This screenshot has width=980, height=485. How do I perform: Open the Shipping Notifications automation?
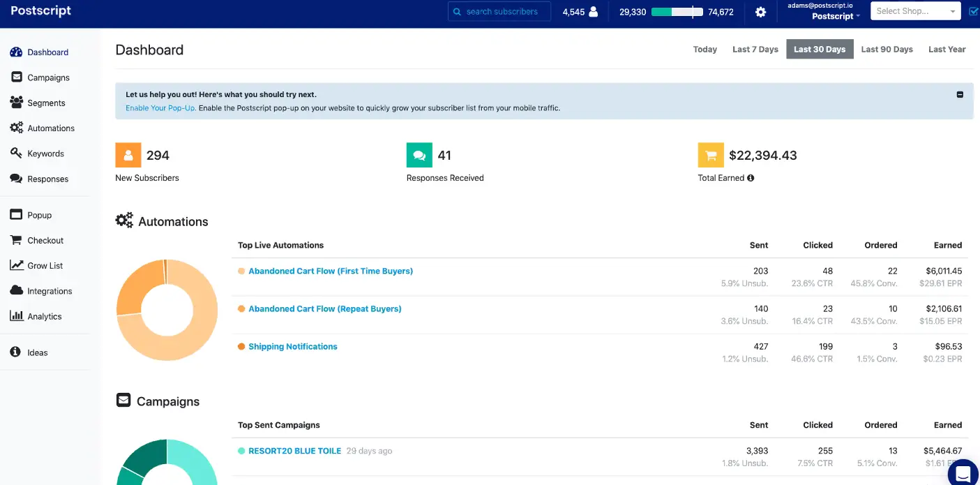pyautogui.click(x=293, y=346)
